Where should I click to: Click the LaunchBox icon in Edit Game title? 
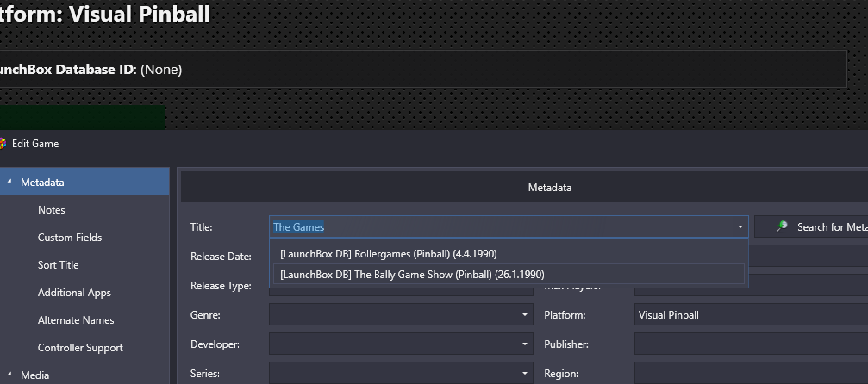(x=3, y=144)
